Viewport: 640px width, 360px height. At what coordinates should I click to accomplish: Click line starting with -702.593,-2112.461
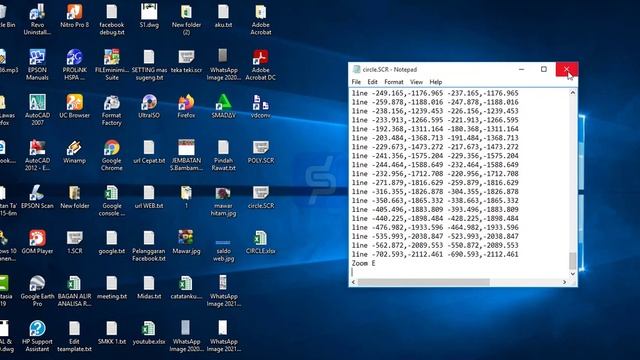click(435, 254)
